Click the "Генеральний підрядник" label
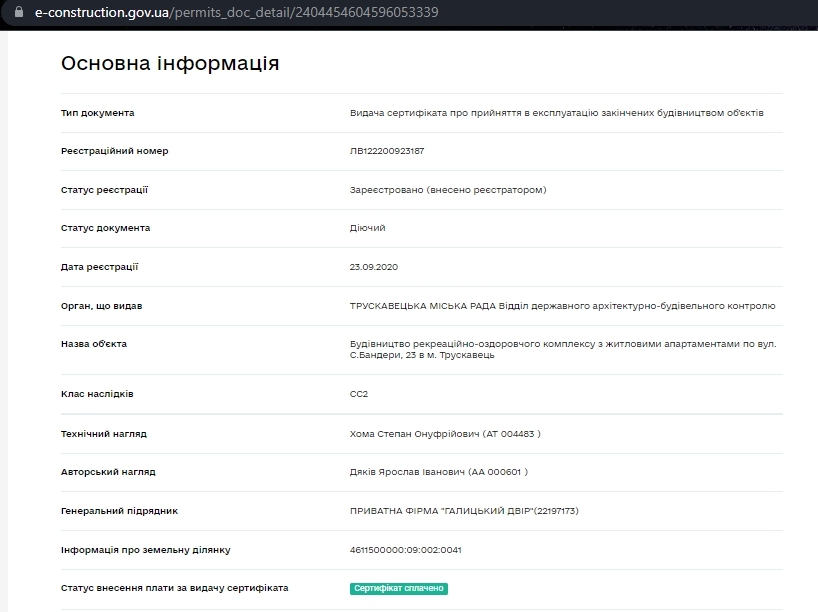The height and width of the screenshot is (612, 818). (119, 511)
